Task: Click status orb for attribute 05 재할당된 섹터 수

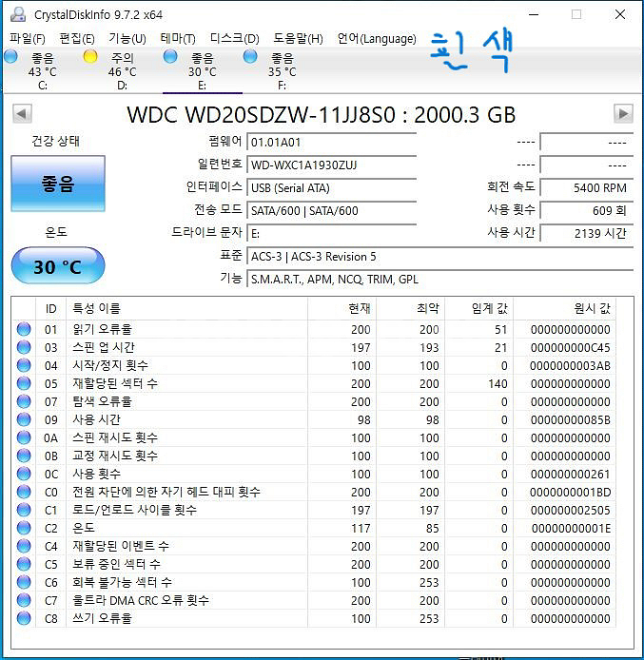Action: (24, 383)
